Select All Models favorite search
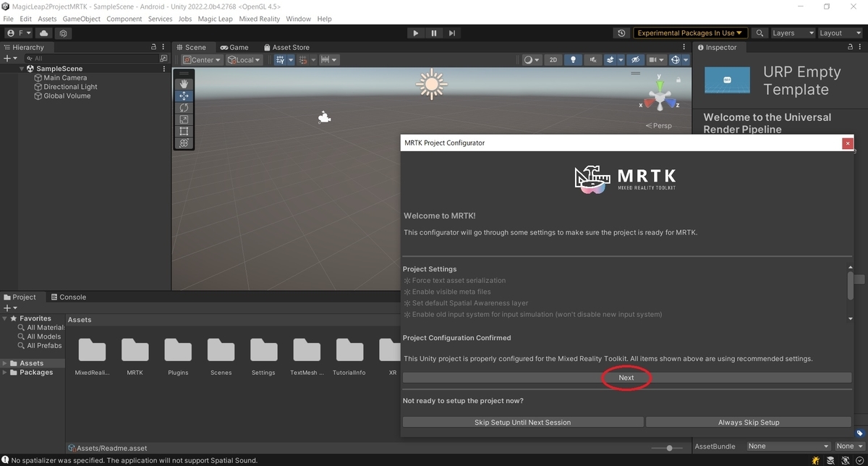 point(43,336)
